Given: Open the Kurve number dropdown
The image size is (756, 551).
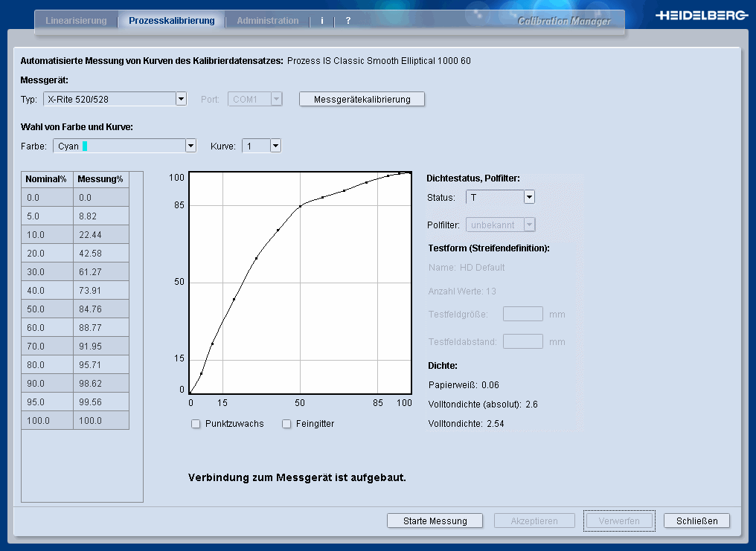Looking at the screenshot, I should coord(262,146).
